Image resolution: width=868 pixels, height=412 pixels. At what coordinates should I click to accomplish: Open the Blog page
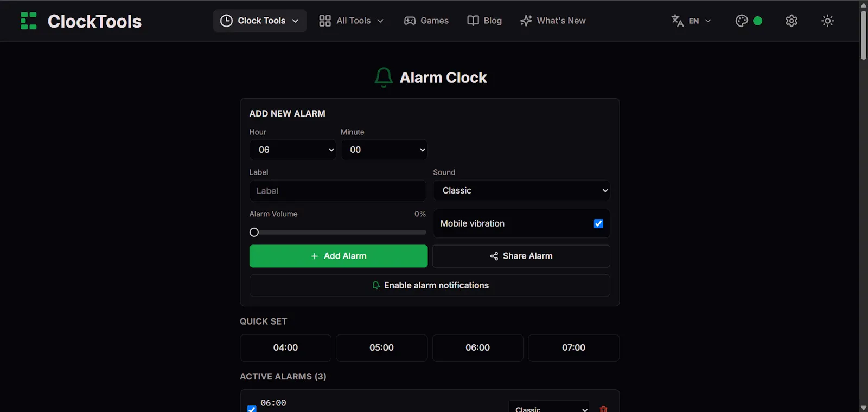(484, 21)
